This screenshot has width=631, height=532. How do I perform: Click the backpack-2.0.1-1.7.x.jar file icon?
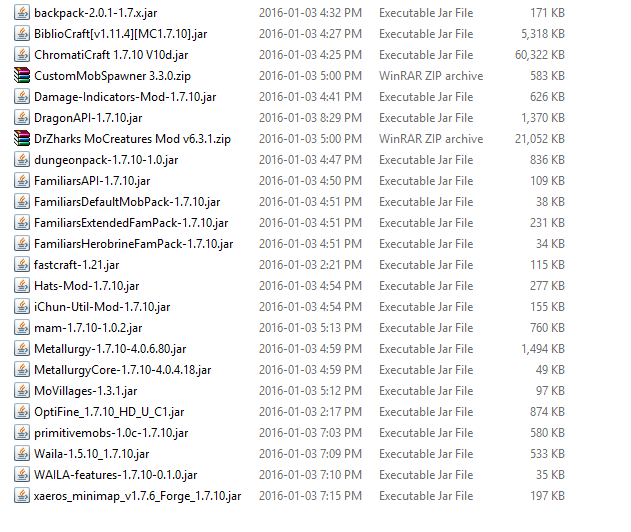pos(22,13)
